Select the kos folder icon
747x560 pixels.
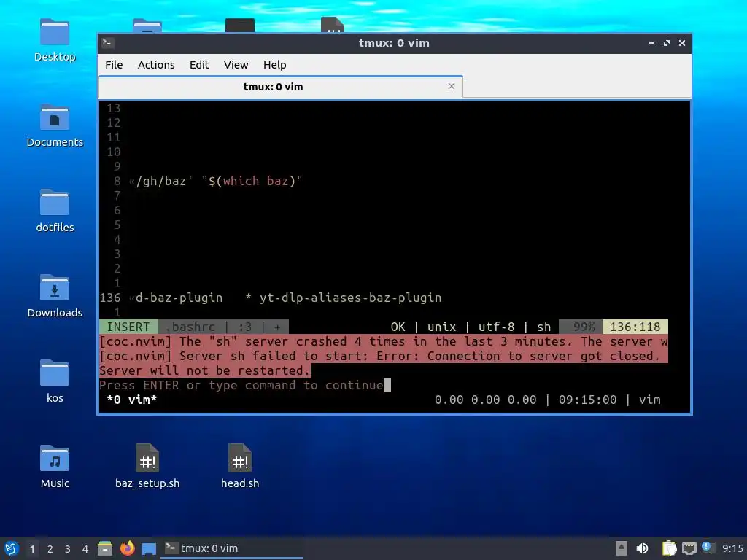54,373
